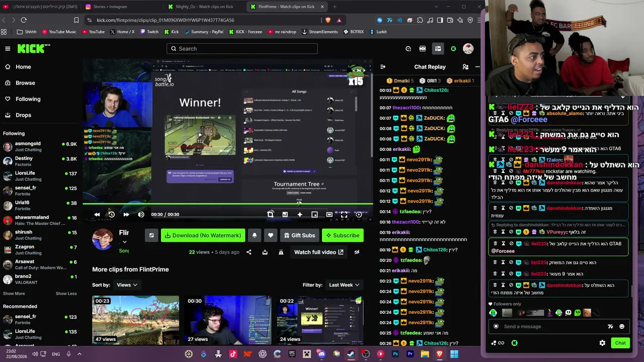Switch to the Mighty_Oz browser tab
Screen dimensions: 644x362
tap(204, 7)
